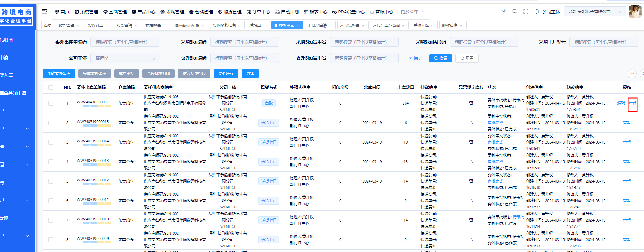
Task: Open the 深圳乐能电子有限公司 company selector
Action: click(595, 12)
